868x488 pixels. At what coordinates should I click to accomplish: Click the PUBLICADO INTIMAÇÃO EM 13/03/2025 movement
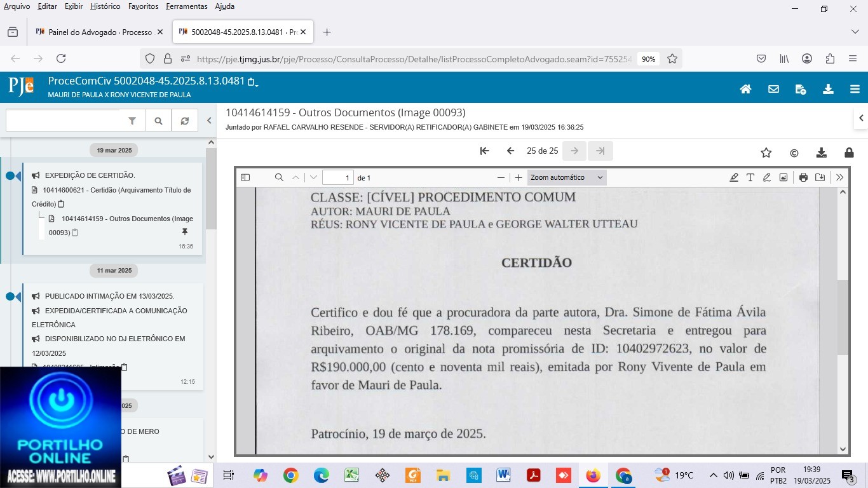coord(109,296)
